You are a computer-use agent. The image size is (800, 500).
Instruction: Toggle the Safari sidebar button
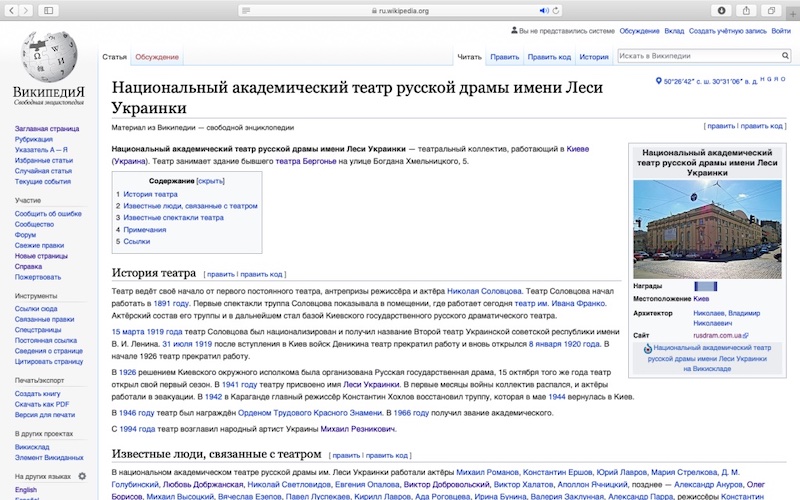48,10
